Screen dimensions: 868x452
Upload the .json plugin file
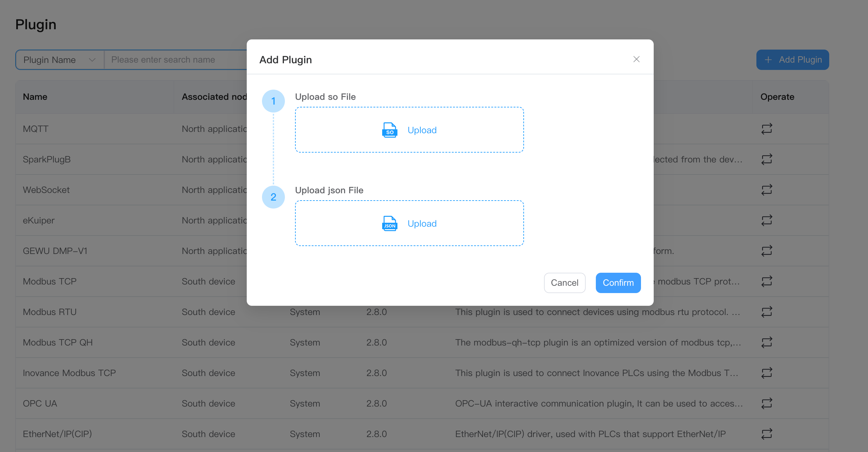click(x=409, y=223)
